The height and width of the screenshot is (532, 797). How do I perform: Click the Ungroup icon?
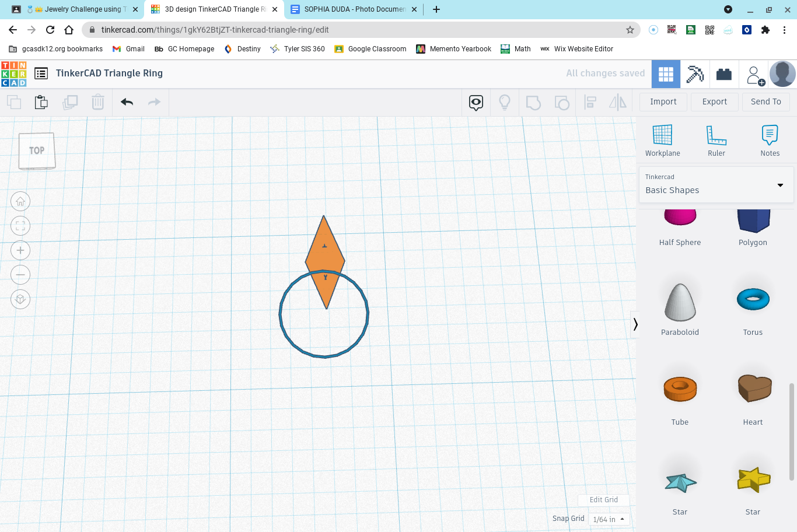pos(562,102)
